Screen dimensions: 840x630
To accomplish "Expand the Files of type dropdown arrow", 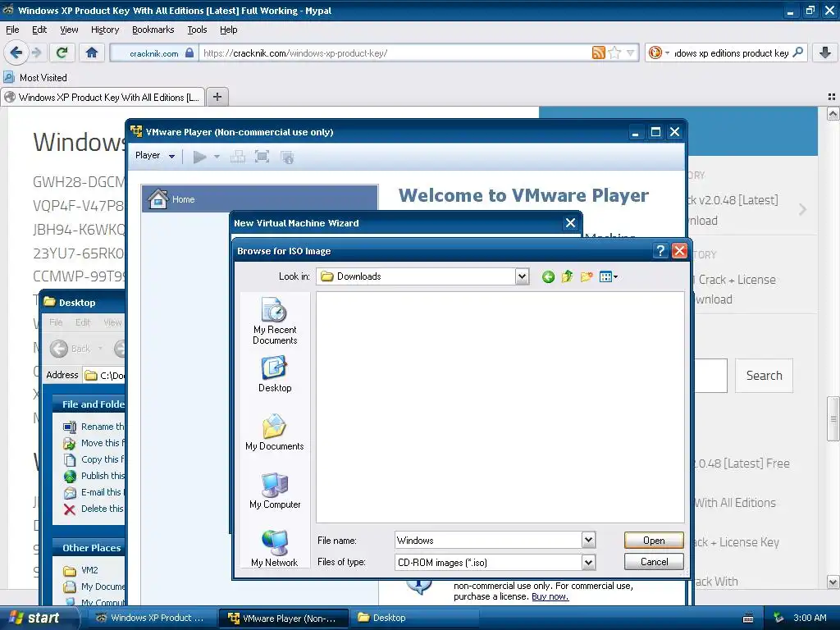I will (x=588, y=563).
